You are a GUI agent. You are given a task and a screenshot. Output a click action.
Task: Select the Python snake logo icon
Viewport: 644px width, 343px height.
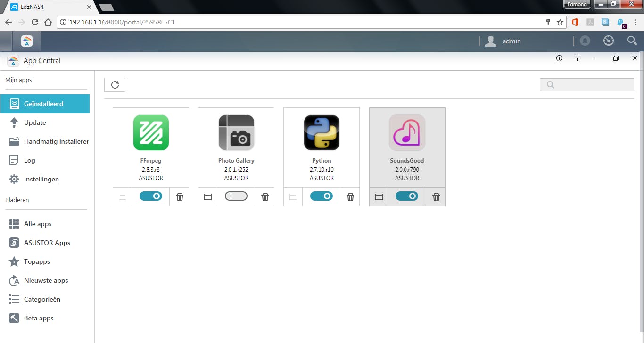pos(322,132)
